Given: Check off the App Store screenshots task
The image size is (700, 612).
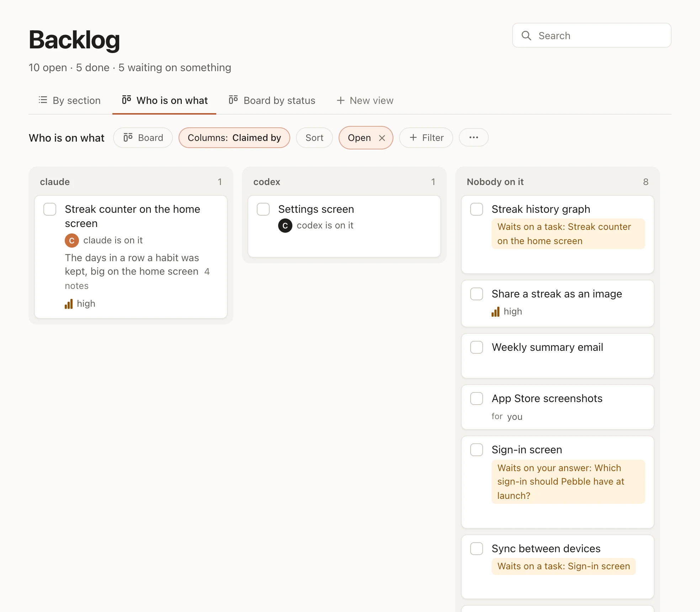Looking at the screenshot, I should pos(477,399).
